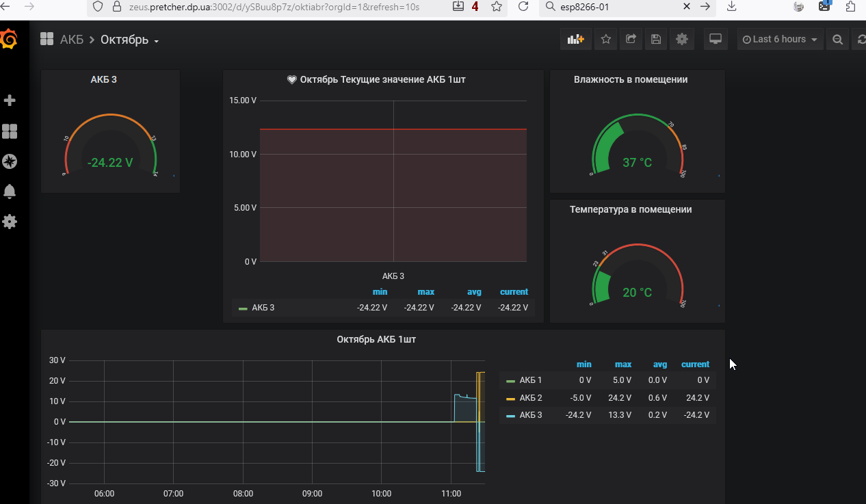
Task: Open the Dashboards grid icon in sidebar
Action: pyautogui.click(x=10, y=131)
